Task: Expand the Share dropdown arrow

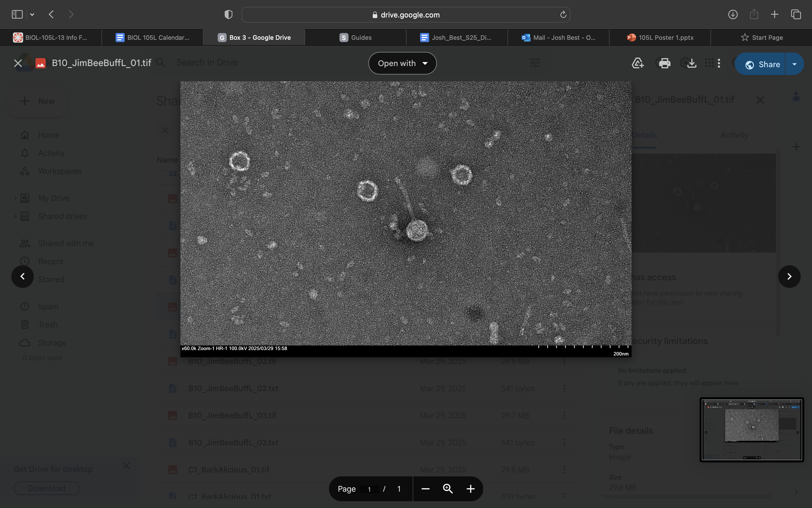Action: [x=794, y=64]
